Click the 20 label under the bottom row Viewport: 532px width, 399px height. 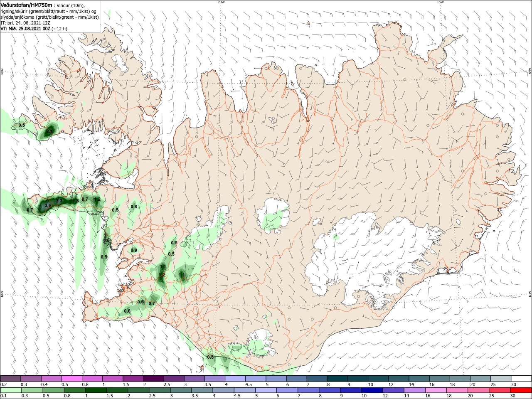(x=470, y=396)
